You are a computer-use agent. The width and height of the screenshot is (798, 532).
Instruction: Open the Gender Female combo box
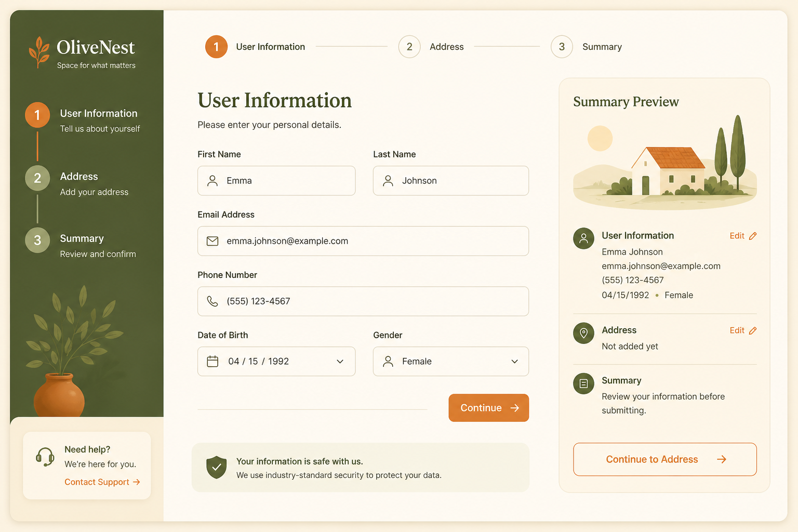[451, 361]
